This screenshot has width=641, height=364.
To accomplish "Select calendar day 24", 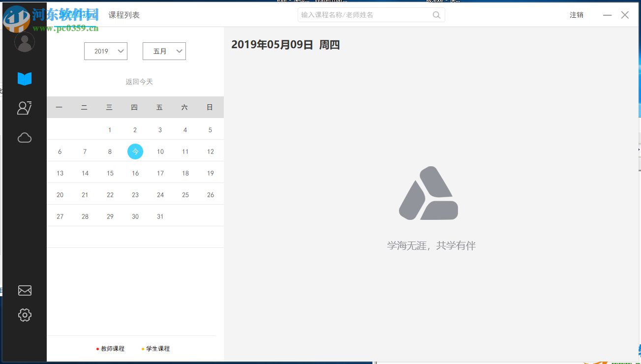I will point(160,195).
